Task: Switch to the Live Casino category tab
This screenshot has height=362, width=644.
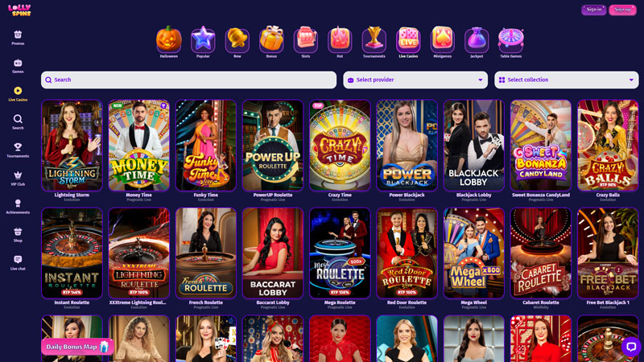Action: point(408,43)
